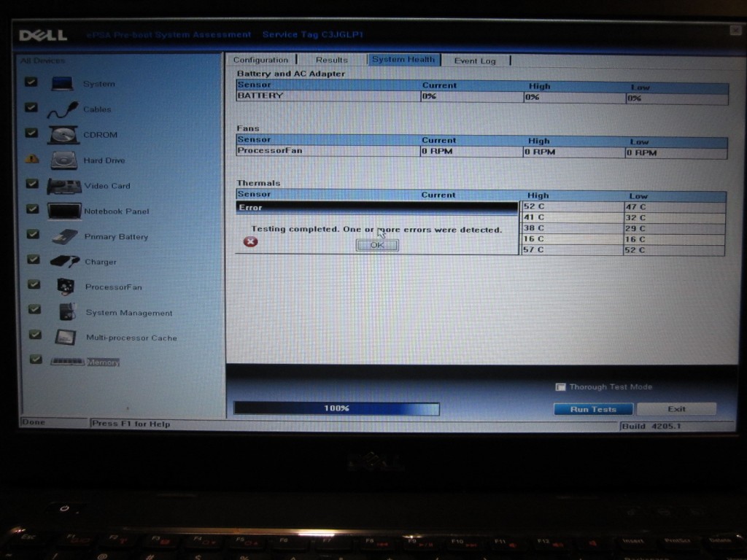
Task: Click the Press F1 for Help text
Action: tap(131, 424)
